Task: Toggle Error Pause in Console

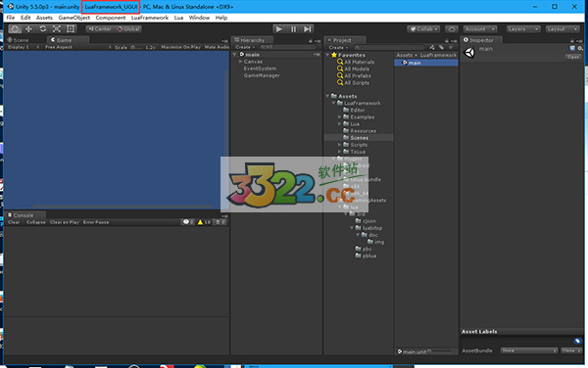Action: (x=96, y=222)
